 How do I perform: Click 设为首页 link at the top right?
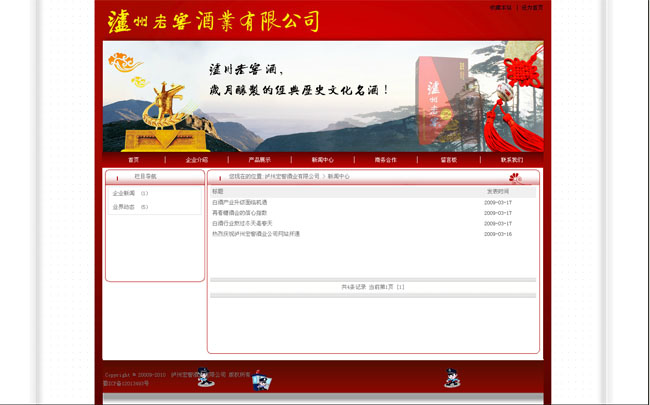tap(532, 7)
